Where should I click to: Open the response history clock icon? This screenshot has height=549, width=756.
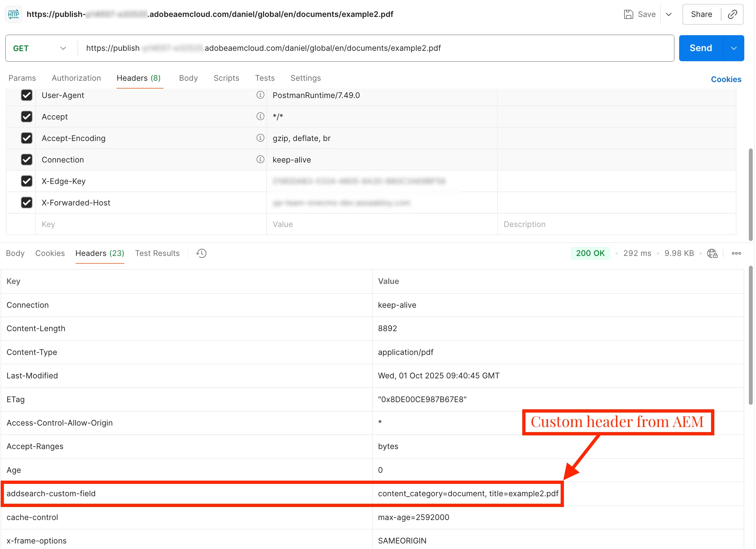tap(201, 253)
